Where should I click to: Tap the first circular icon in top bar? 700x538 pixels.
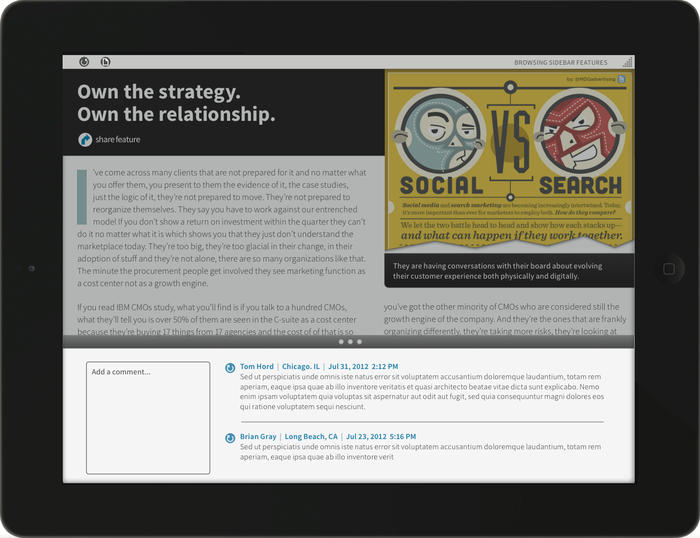(84, 62)
